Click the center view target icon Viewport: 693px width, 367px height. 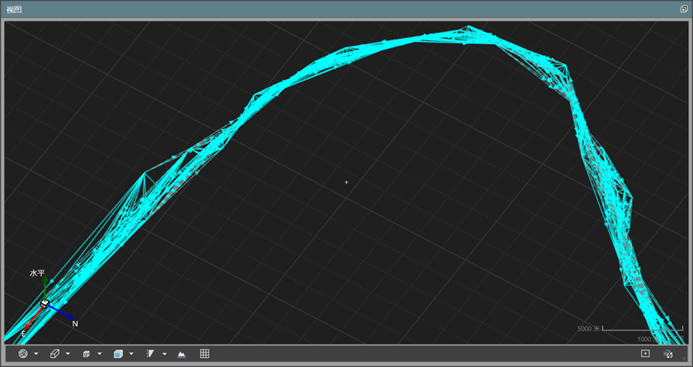tap(645, 353)
